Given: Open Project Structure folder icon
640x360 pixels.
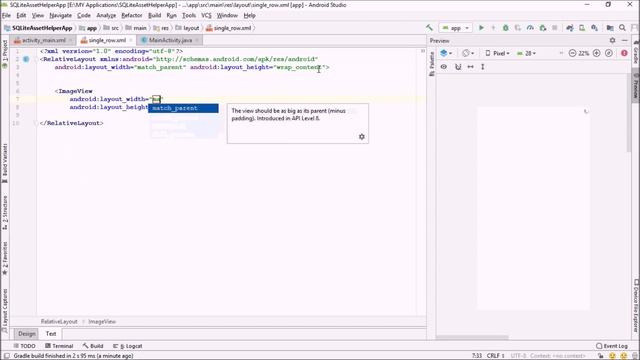Looking at the screenshot, I should point(610,28).
